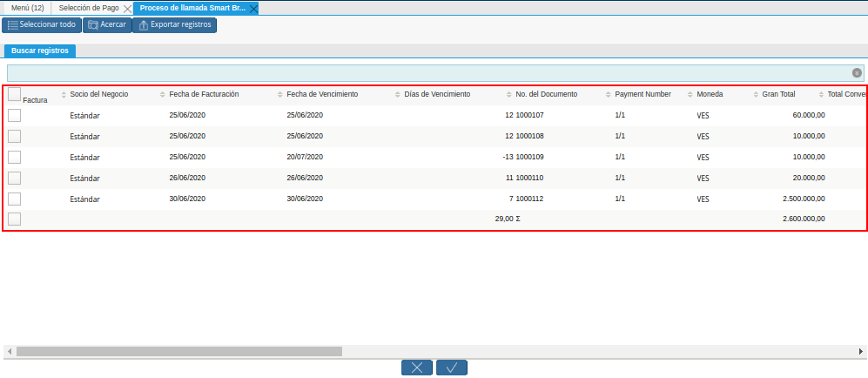The width and height of the screenshot is (868, 378).
Task: Expand the search parameters panel arrow
Action: 857,73
